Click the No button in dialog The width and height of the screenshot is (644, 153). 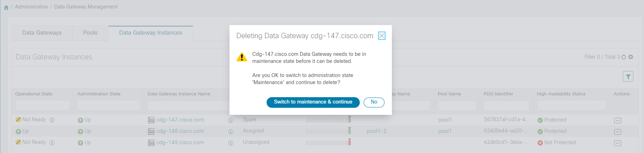374,102
